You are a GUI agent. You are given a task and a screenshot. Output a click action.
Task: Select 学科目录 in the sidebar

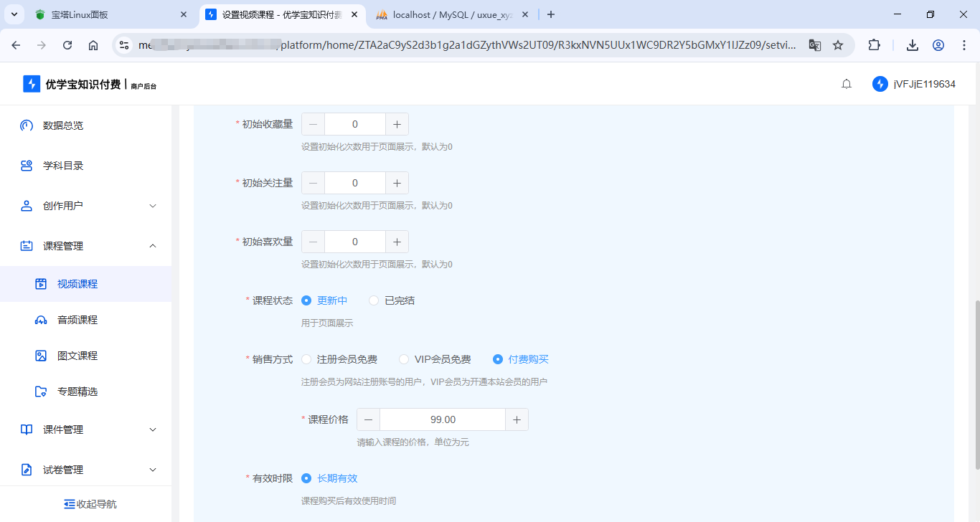[x=62, y=165]
